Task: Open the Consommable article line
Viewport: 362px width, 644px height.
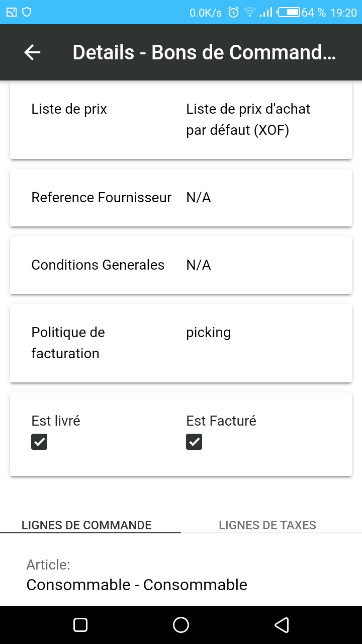Action: coord(137,585)
